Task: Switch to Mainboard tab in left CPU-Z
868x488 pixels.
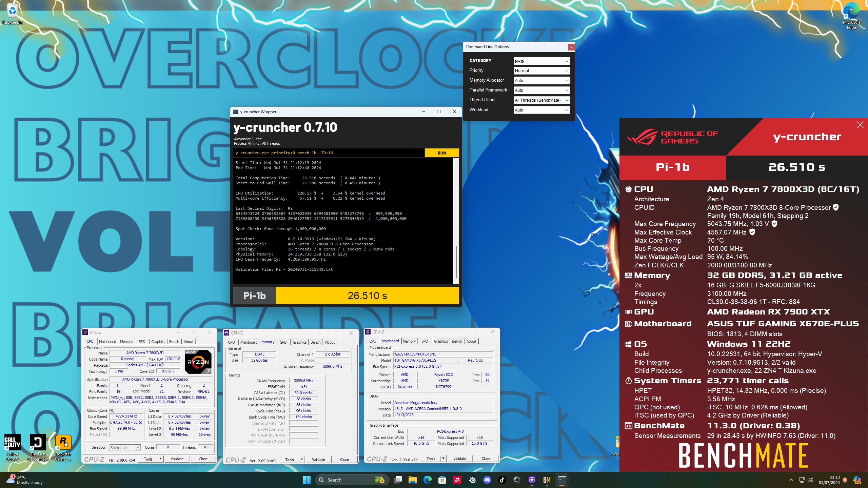Action: (x=107, y=342)
